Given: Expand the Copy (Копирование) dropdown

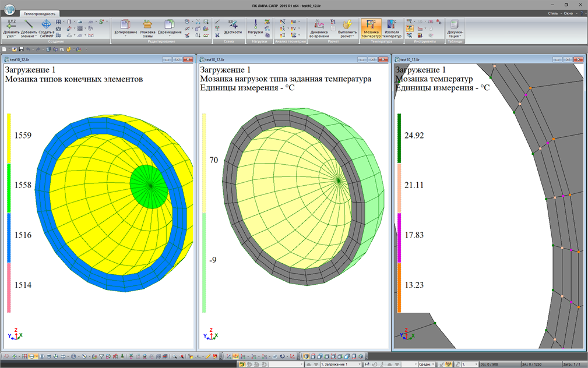Looking at the screenshot, I should (125, 34).
